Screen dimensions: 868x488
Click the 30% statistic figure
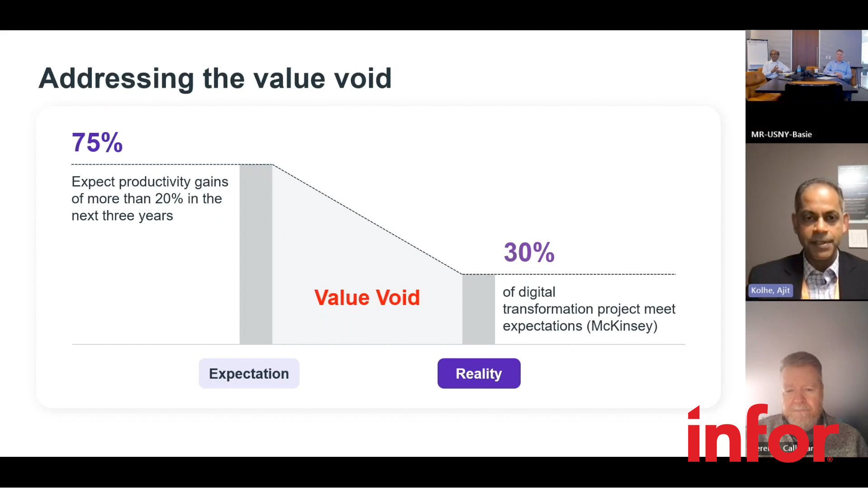[529, 252]
